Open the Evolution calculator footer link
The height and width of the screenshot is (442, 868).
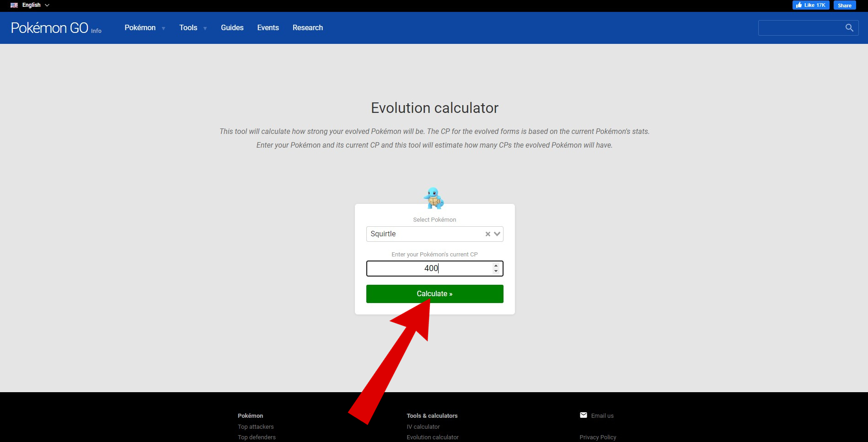[433, 437]
